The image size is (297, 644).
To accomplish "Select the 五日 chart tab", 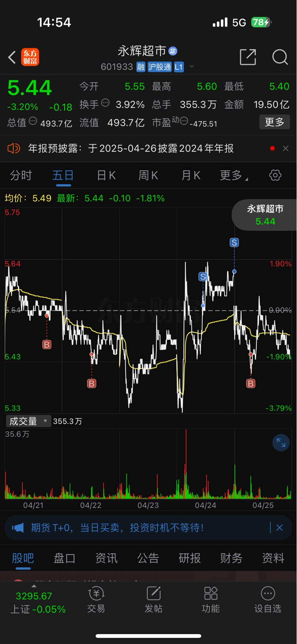I will point(63,175).
